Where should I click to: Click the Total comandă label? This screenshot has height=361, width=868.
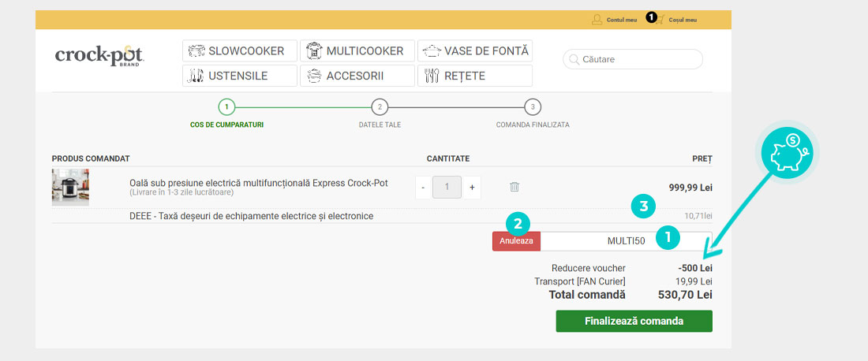click(x=587, y=295)
